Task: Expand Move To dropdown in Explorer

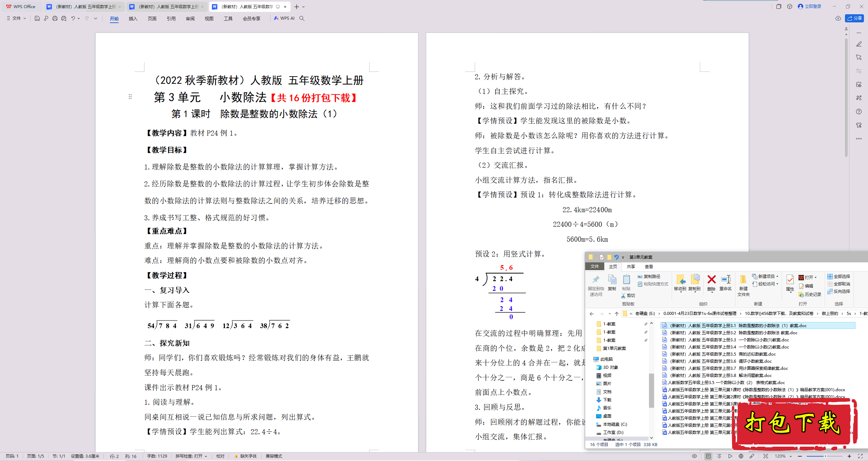Action: (680, 292)
